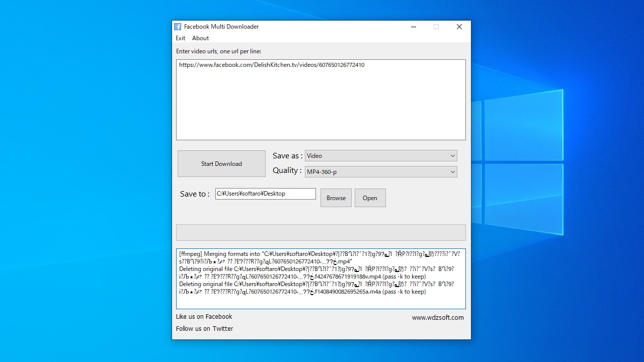This screenshot has height=362, width=644.
Task: Open the Quality dropdown showing MP4-360-p
Action: click(x=381, y=172)
